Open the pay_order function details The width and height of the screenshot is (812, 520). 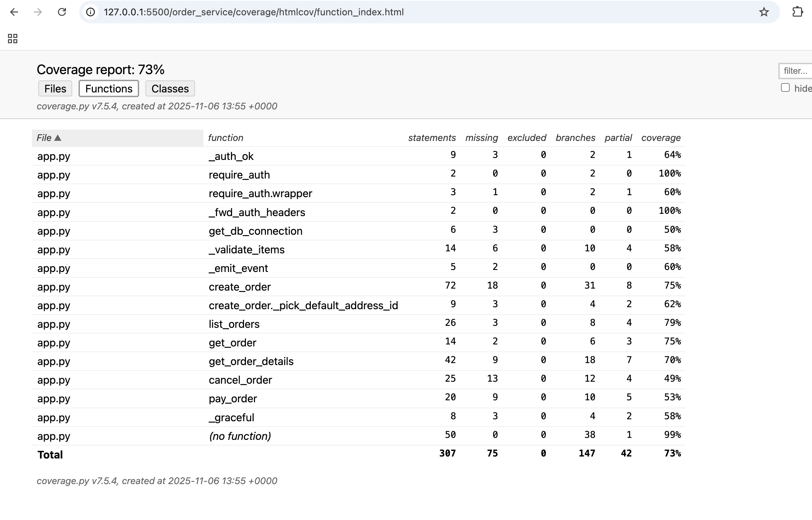tap(233, 398)
